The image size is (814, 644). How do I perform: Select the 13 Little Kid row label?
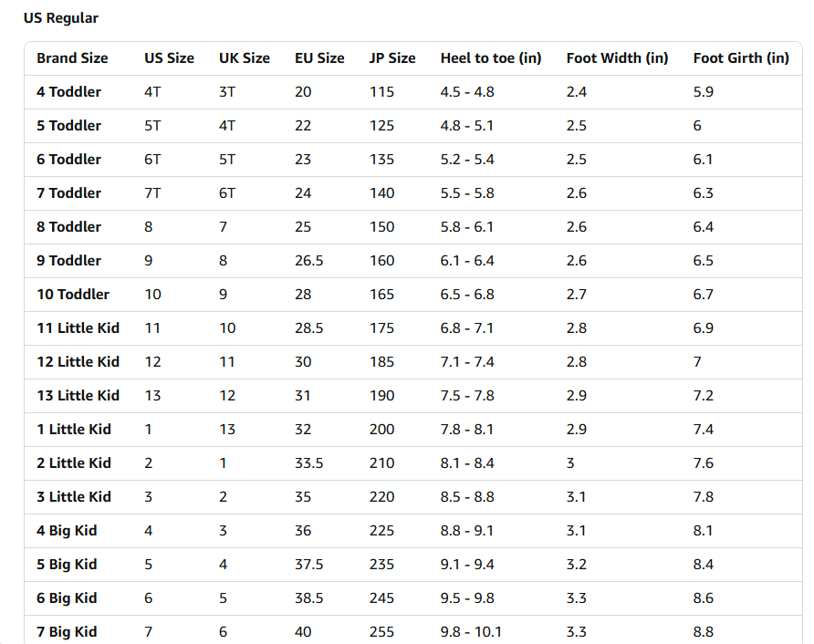(78, 395)
